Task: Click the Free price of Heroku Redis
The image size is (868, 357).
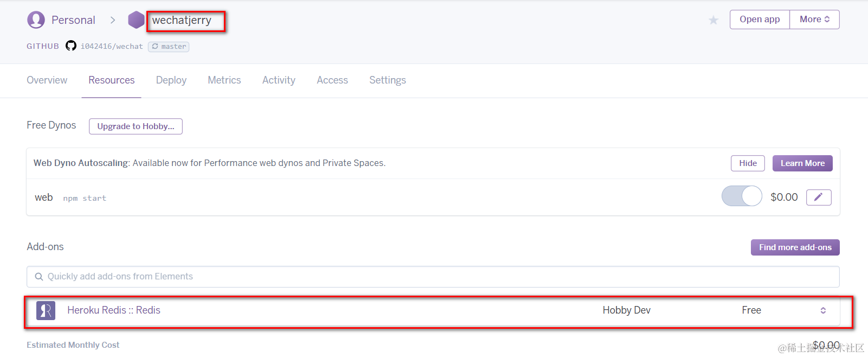Action: point(751,310)
